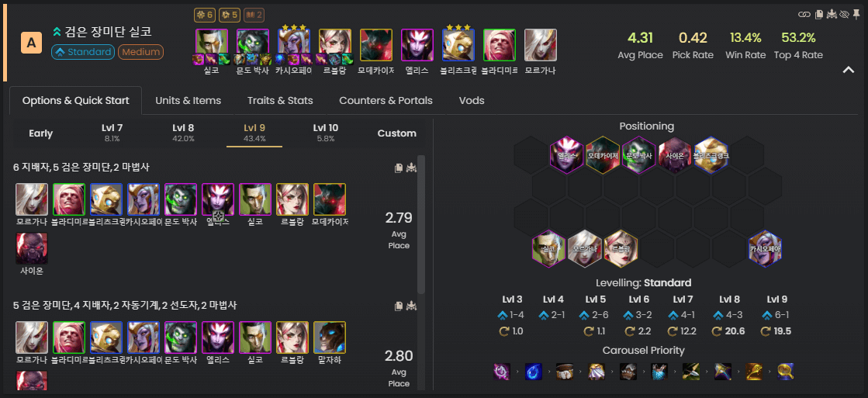The width and height of the screenshot is (868, 398).
Task: Click the first carousel priority item icon
Action: click(502, 372)
